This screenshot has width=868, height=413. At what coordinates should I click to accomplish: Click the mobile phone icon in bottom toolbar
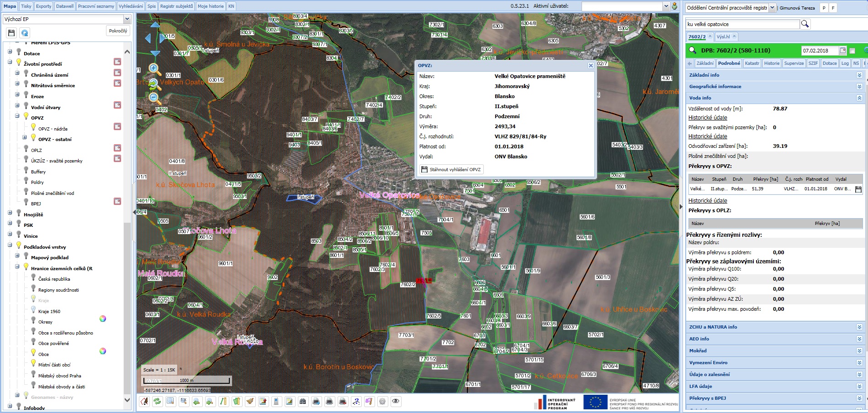[x=276, y=402]
